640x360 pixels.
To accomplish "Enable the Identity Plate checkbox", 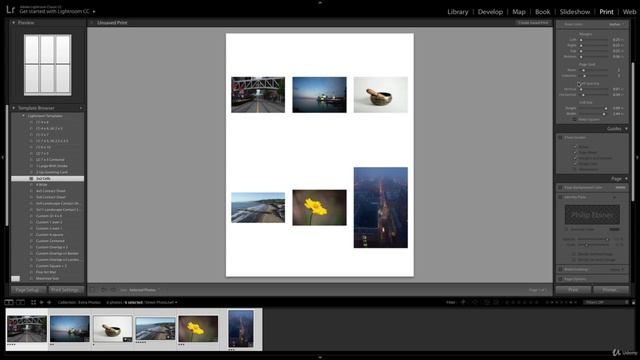I will pyautogui.click(x=560, y=197).
